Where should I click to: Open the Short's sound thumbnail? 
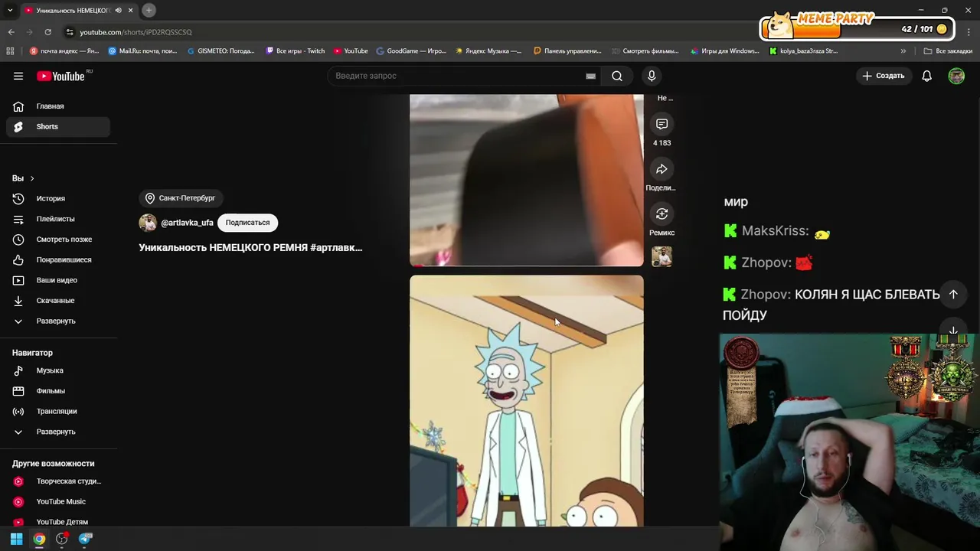pos(661,257)
